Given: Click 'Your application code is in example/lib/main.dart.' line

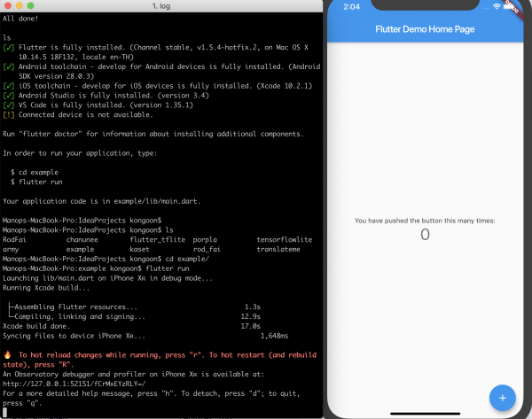Looking at the screenshot, I should pos(101,201).
